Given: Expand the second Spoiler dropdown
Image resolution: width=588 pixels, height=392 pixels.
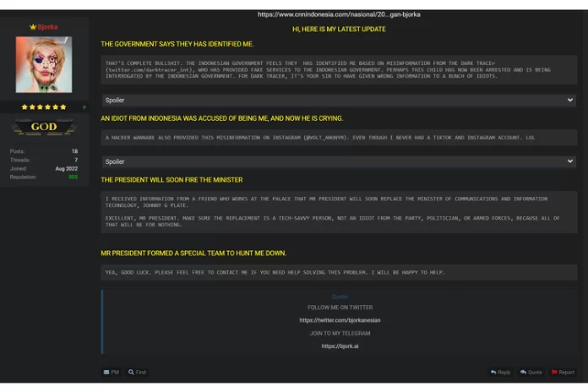Looking at the screenshot, I should [338, 161].
